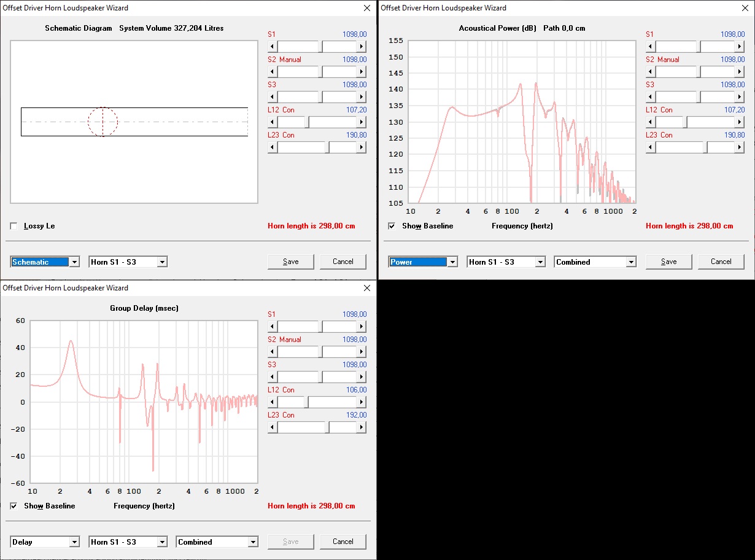Click L12 slider thumb in Power window

[685, 122]
